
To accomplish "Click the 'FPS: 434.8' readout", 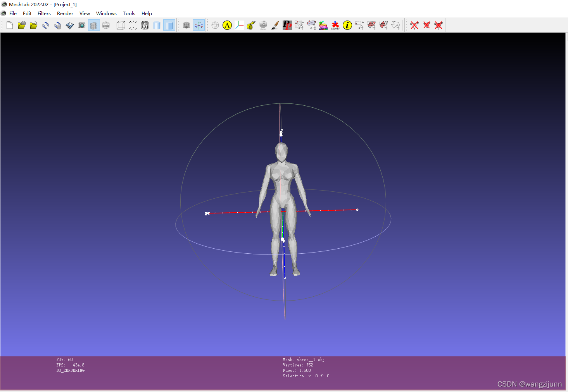I will 70,365.
